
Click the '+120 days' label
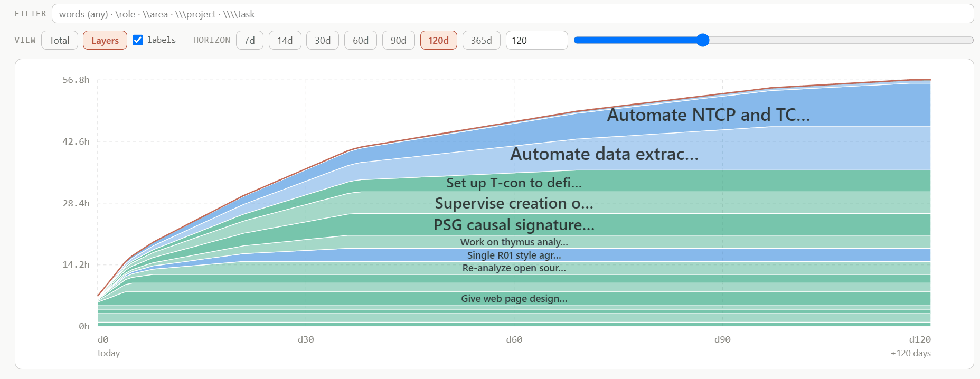(911, 353)
